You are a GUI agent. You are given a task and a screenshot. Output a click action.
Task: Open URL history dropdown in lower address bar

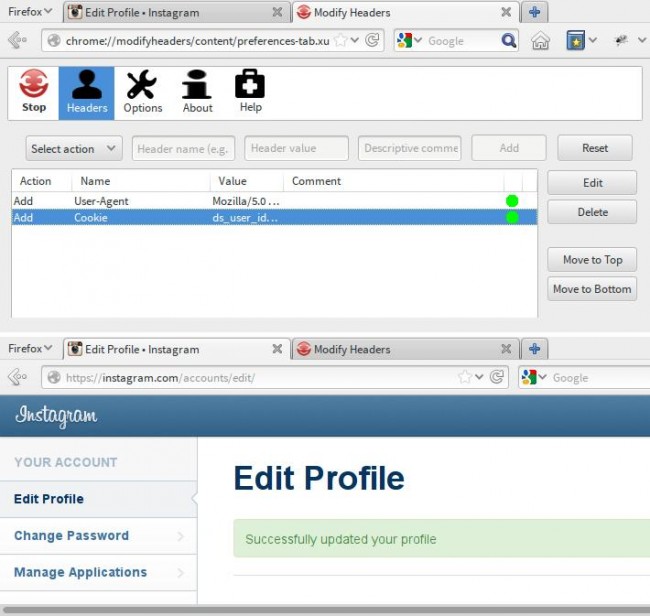click(x=479, y=377)
